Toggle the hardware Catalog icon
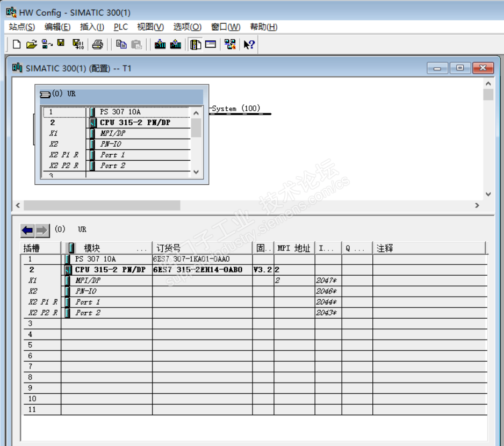504x446 pixels. [x=196, y=44]
